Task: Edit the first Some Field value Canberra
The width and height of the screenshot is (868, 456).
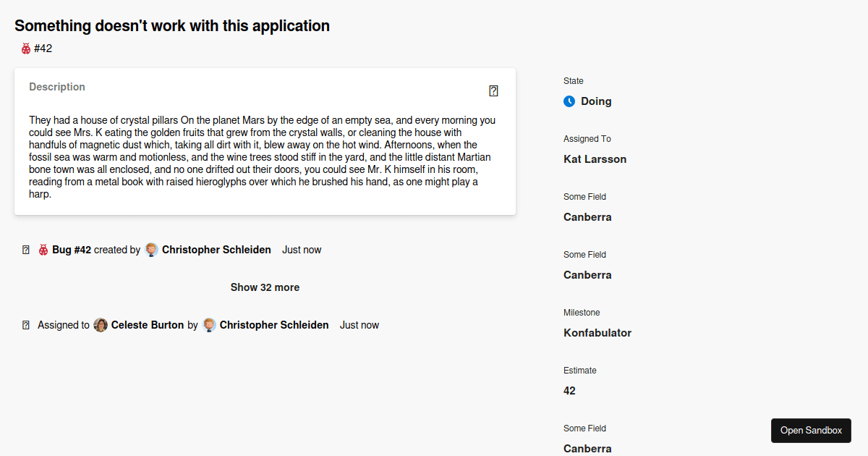Action: 587,216
